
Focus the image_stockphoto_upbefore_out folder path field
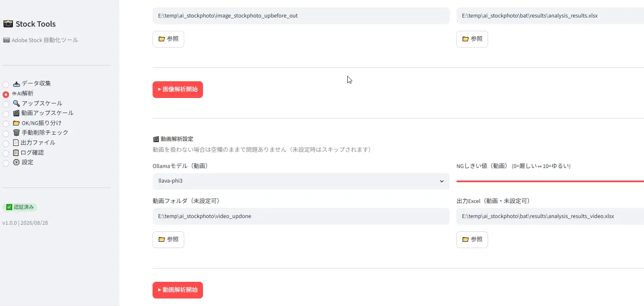pos(301,16)
